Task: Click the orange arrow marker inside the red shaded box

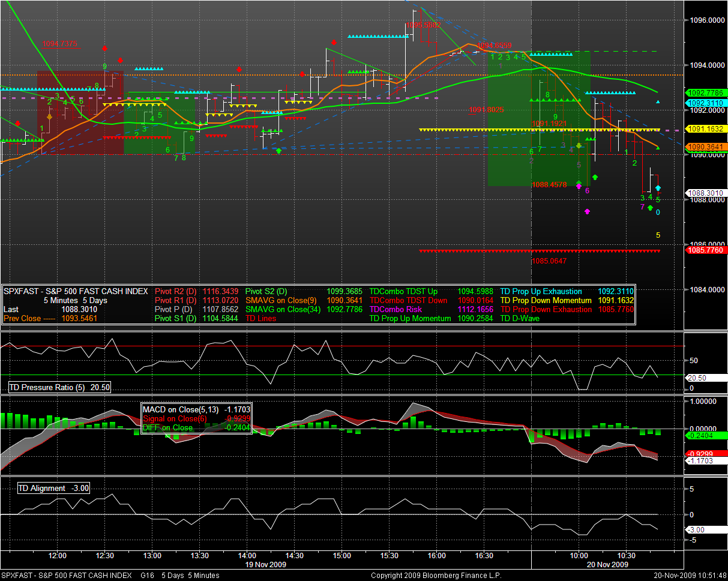Action: 49,117
